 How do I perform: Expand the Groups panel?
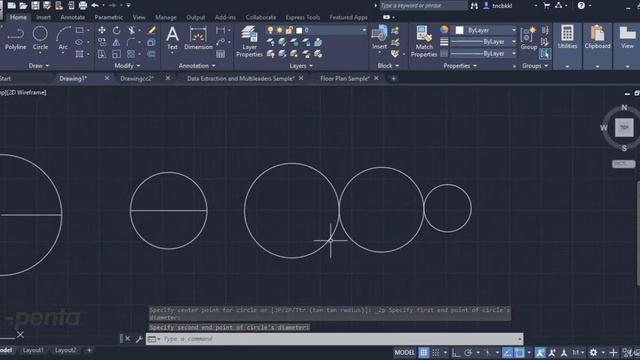535,66
